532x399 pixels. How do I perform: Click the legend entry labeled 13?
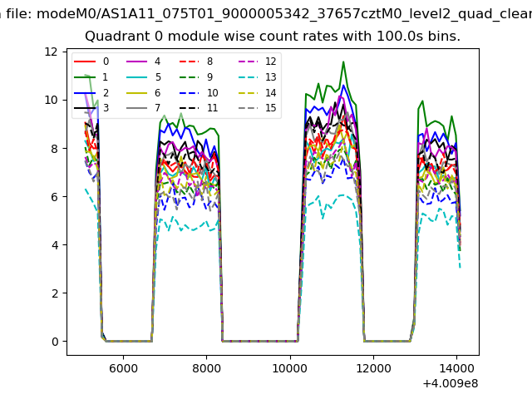(x=258, y=77)
